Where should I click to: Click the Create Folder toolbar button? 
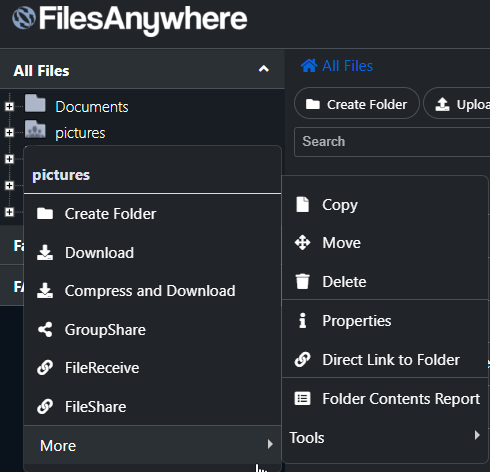coord(357,103)
